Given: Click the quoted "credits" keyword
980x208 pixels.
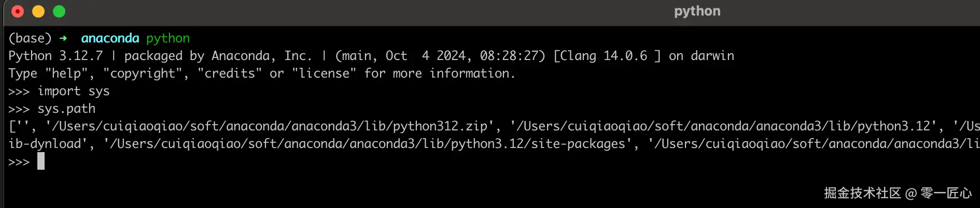Looking at the screenshot, I should tap(230, 73).
